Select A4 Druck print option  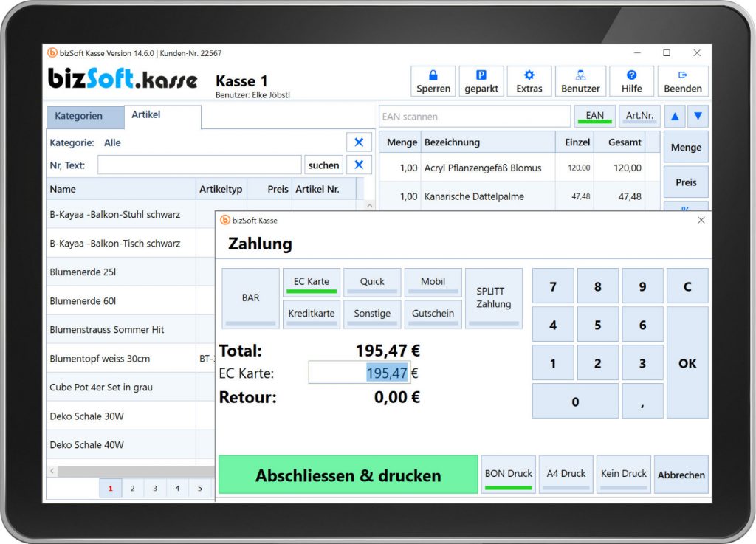pos(566,475)
